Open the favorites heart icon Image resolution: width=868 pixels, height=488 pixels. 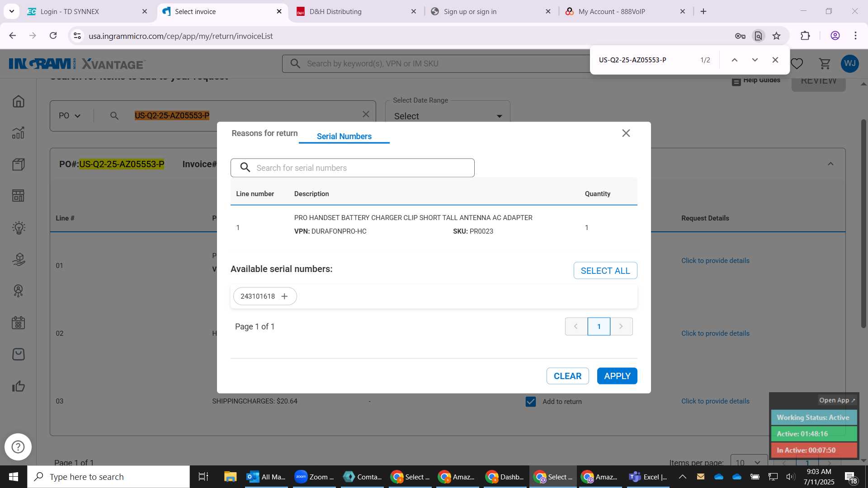797,64
